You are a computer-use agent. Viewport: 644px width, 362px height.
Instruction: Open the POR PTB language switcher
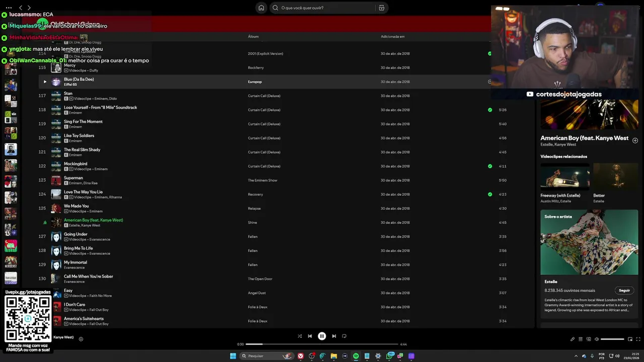602,356
